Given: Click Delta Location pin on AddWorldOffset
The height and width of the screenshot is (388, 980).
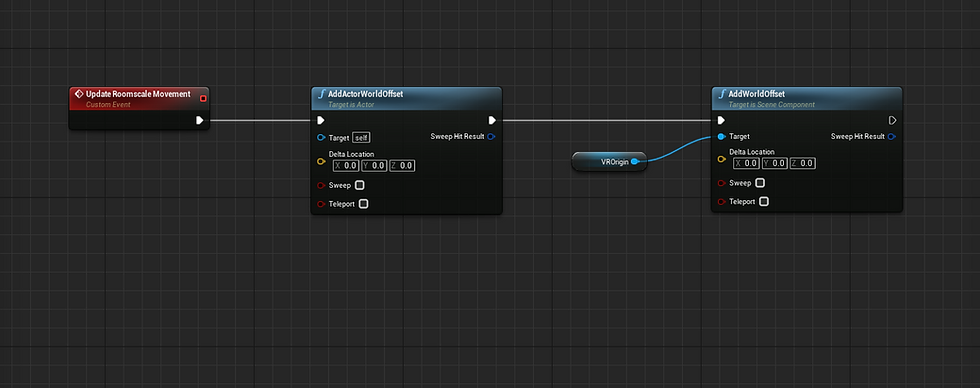Looking at the screenshot, I should pos(721,159).
